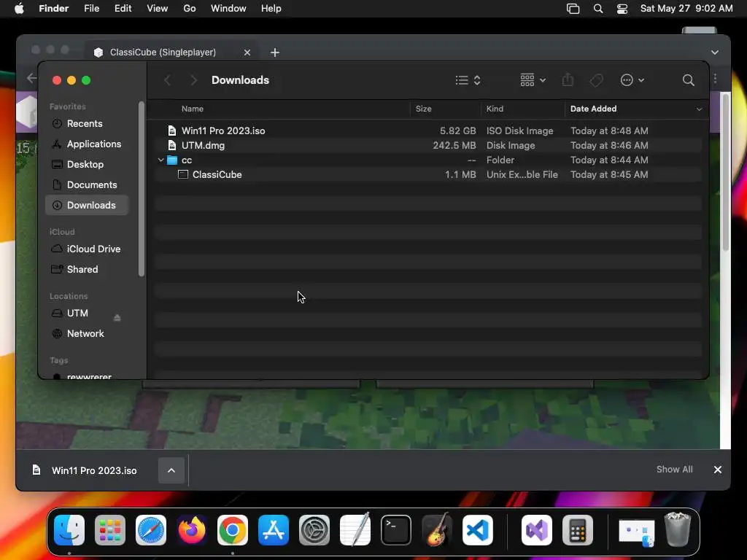Open the Go menu

(190, 9)
